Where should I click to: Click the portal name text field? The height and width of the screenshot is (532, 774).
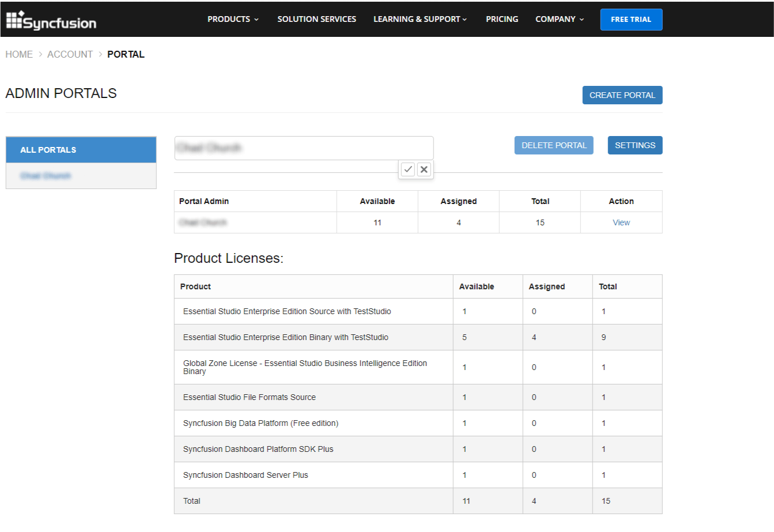click(304, 148)
